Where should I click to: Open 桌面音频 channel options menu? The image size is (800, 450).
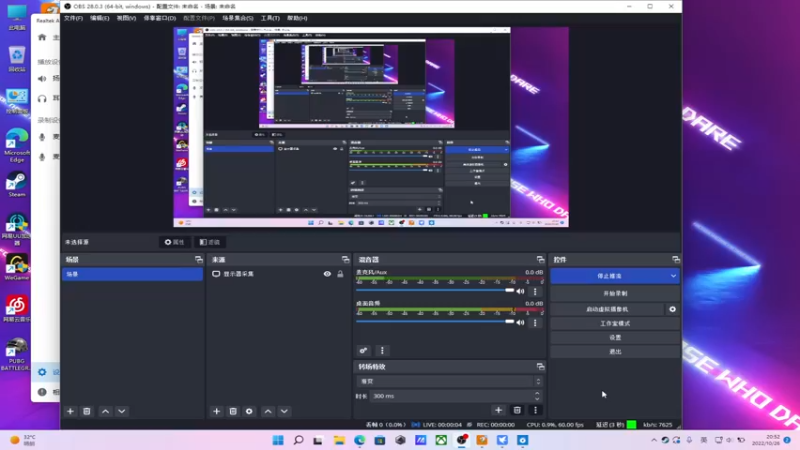535,322
